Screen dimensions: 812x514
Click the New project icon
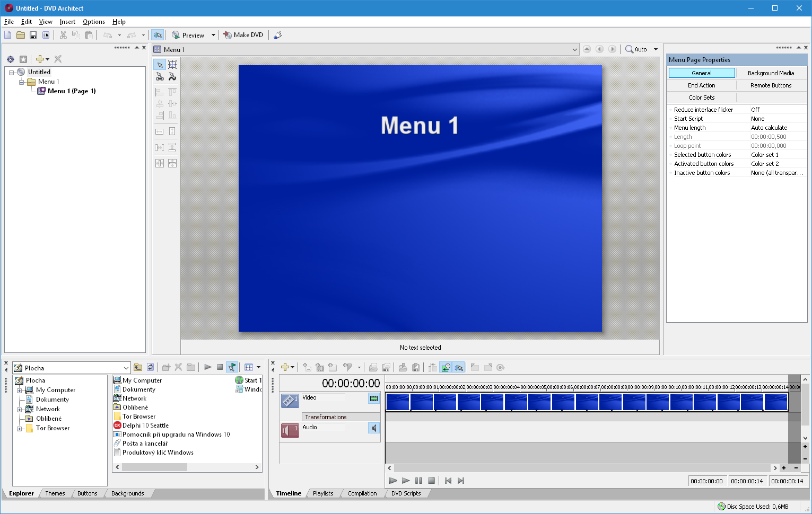point(8,35)
